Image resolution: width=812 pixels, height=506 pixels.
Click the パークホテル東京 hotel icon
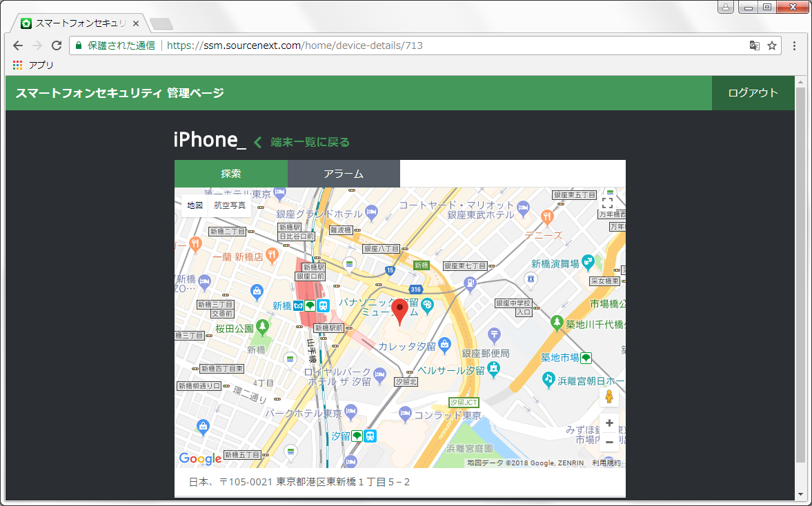pyautogui.click(x=350, y=412)
